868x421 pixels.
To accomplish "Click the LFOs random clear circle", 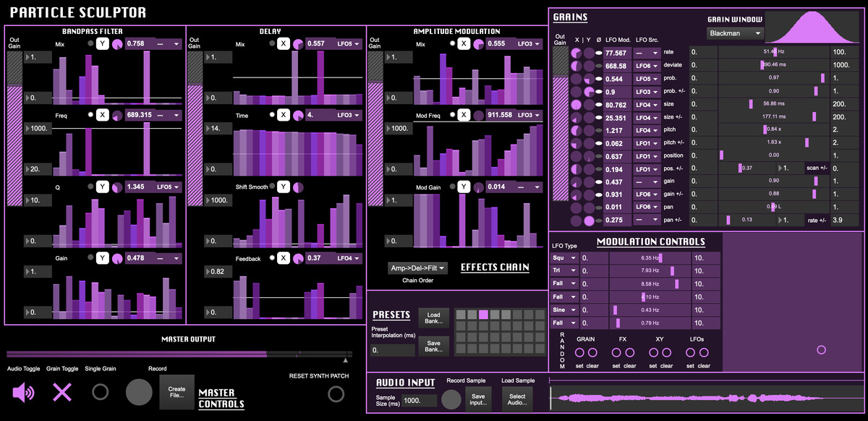I will tap(703, 352).
